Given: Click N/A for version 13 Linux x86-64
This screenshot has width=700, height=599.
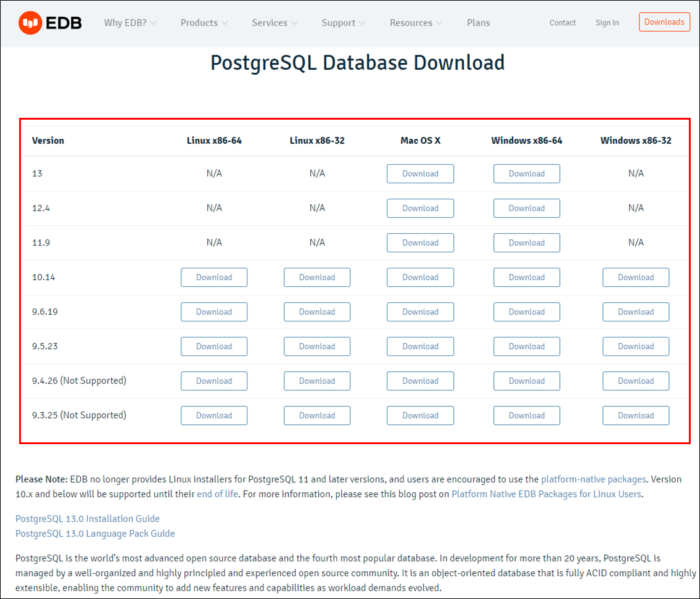Looking at the screenshot, I should click(x=214, y=173).
